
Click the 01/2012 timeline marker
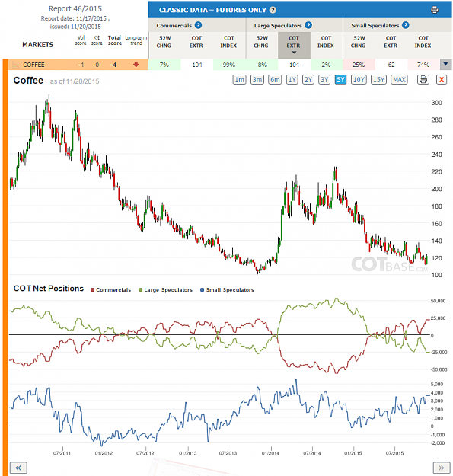104,453
